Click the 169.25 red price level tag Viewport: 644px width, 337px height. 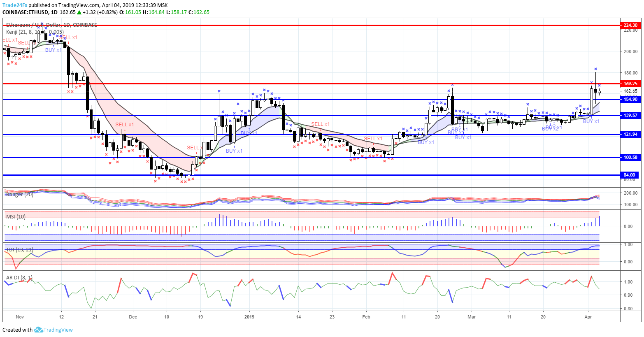pyautogui.click(x=630, y=84)
